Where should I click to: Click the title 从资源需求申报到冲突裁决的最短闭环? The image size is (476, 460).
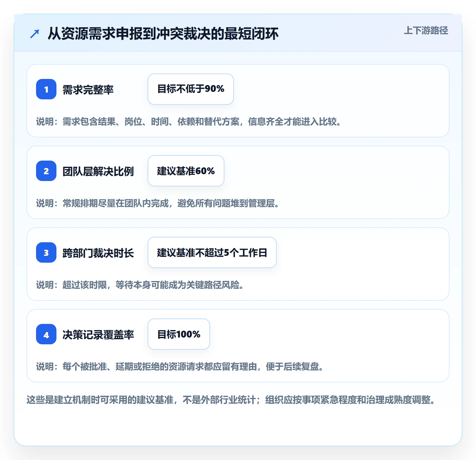pyautogui.click(x=163, y=34)
